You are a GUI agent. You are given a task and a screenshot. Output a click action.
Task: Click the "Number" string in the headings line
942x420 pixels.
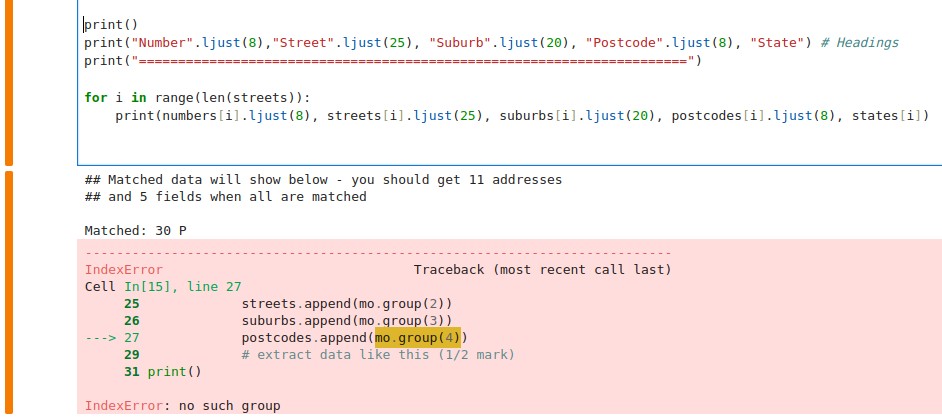tap(163, 43)
